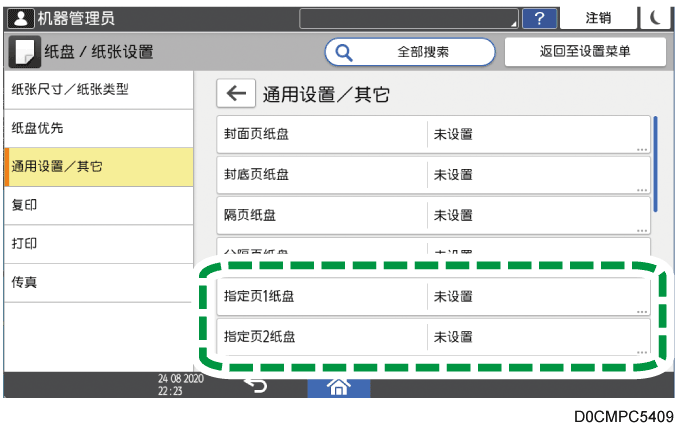679x427 pixels.
Task: Open help with the question mark icon
Action: coord(539,19)
